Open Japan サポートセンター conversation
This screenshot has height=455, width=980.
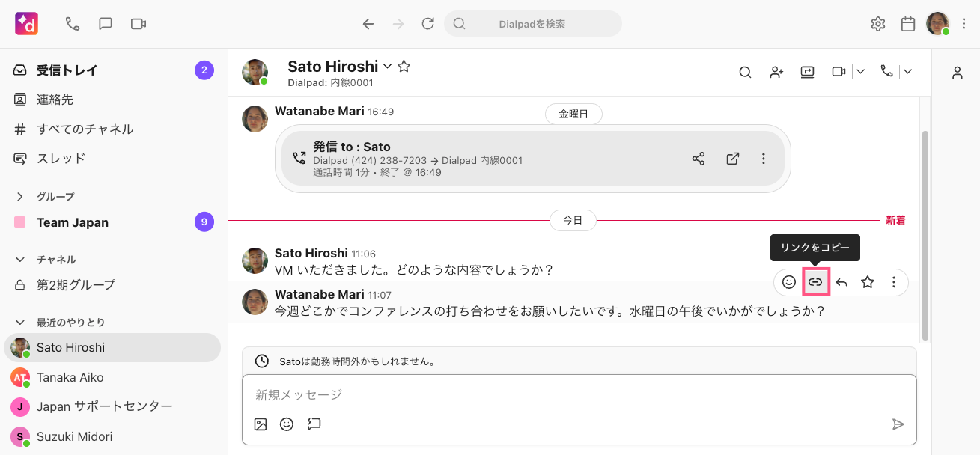112,406
